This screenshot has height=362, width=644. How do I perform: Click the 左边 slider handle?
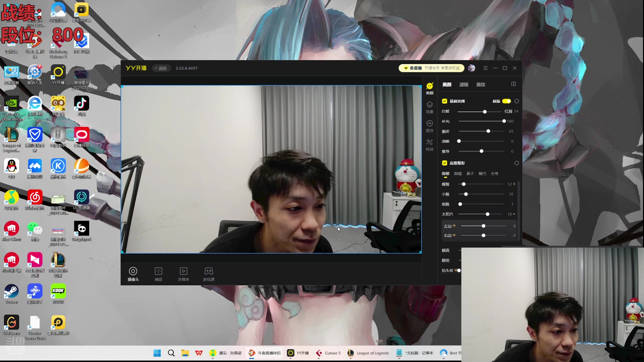tap(484, 226)
